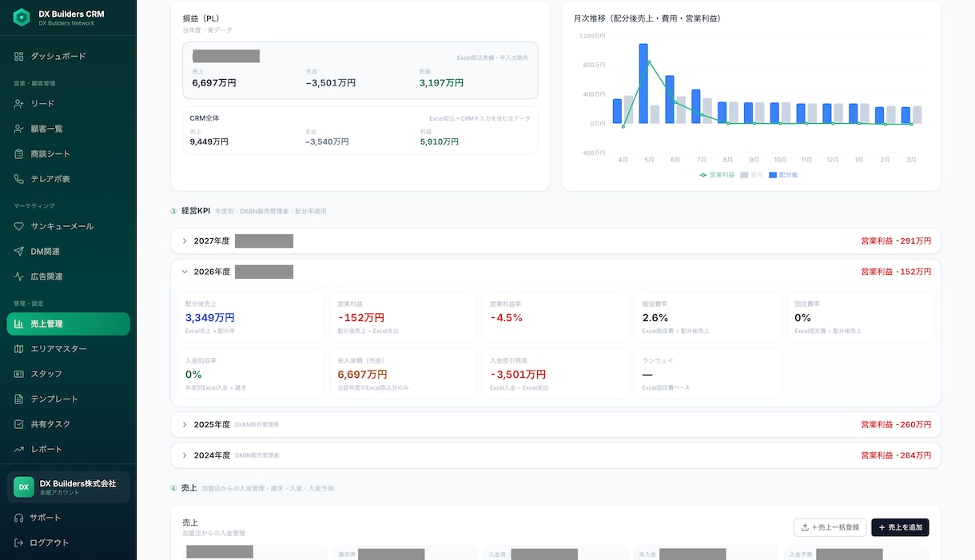Open ダッシュボード in the sidebar
Screen dimensions: 975x560
pyautogui.click(x=68, y=56)
